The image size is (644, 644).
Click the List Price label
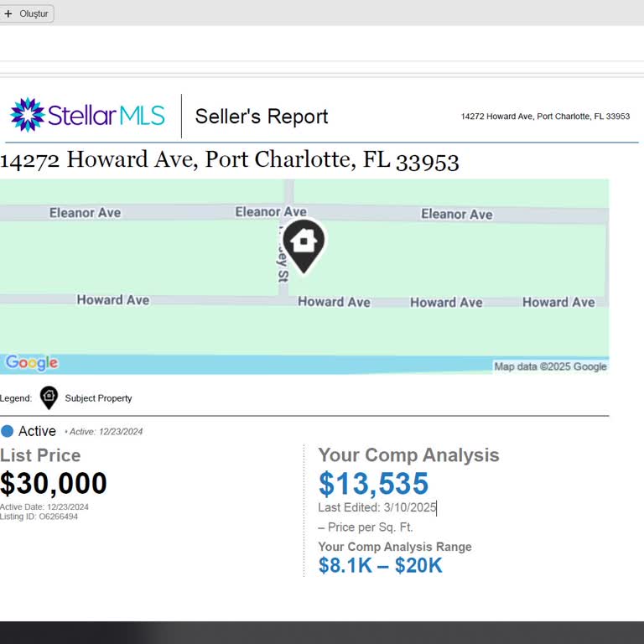(x=40, y=455)
